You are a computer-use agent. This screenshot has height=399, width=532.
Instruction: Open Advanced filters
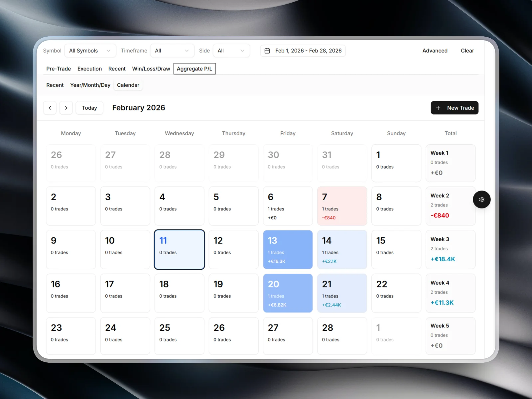(435, 51)
